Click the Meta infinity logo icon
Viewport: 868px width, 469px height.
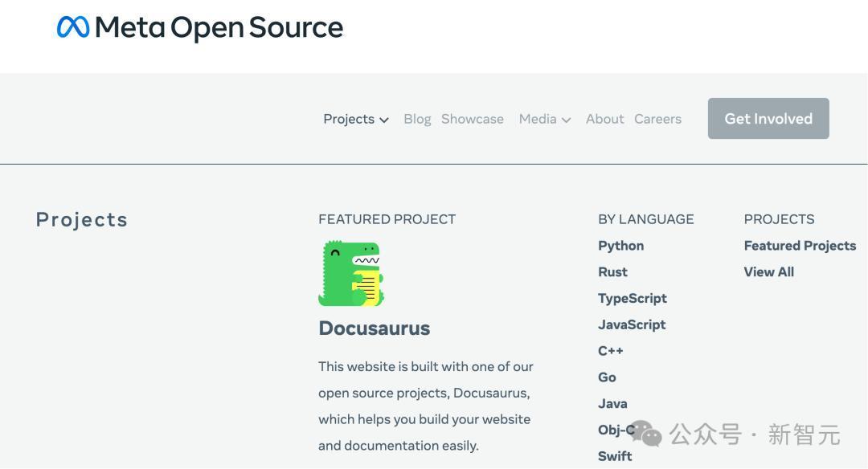[x=73, y=27]
